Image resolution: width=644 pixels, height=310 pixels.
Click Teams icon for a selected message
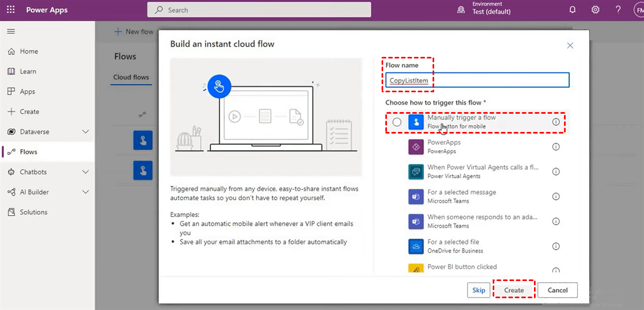tap(416, 197)
